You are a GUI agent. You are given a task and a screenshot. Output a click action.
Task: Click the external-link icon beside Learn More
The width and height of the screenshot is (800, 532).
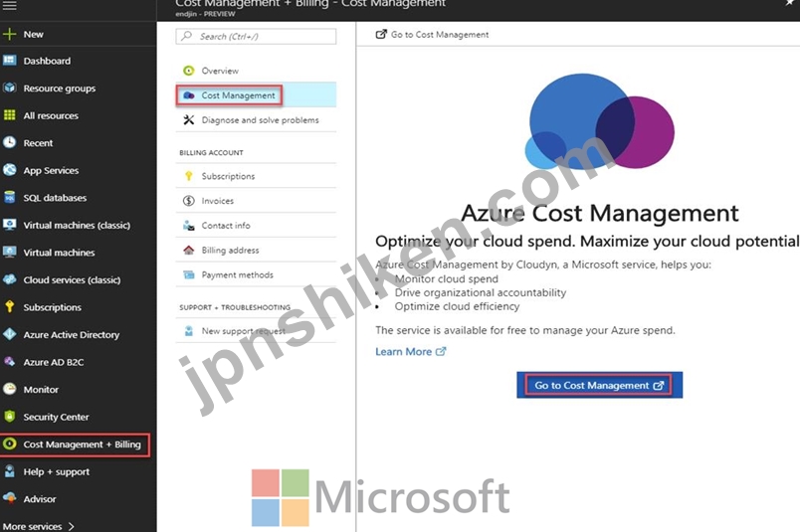441,351
